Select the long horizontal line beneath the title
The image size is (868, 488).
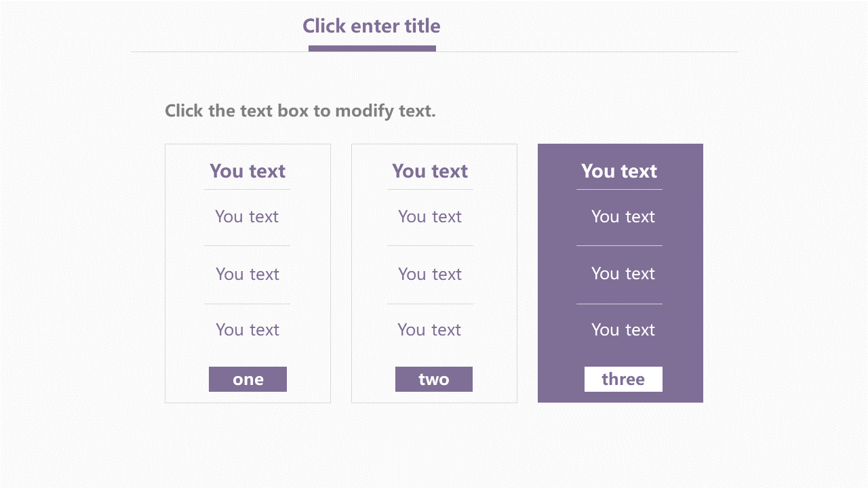(x=610, y=52)
